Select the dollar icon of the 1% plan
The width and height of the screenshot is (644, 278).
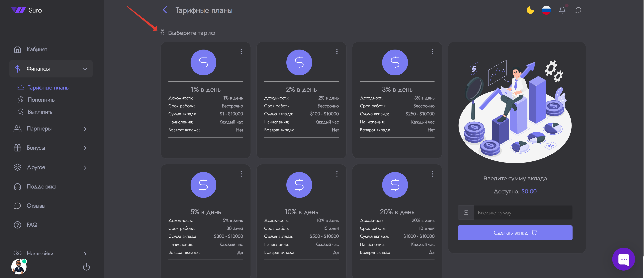(203, 62)
